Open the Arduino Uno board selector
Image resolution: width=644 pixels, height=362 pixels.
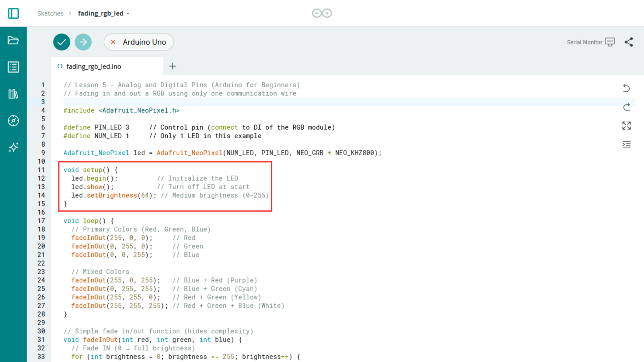(139, 42)
